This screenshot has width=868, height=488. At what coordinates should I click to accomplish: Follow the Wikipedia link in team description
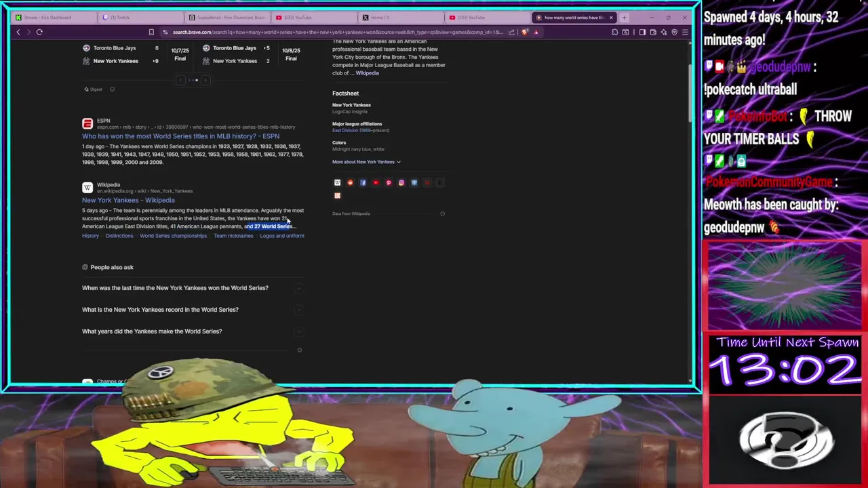(368, 73)
